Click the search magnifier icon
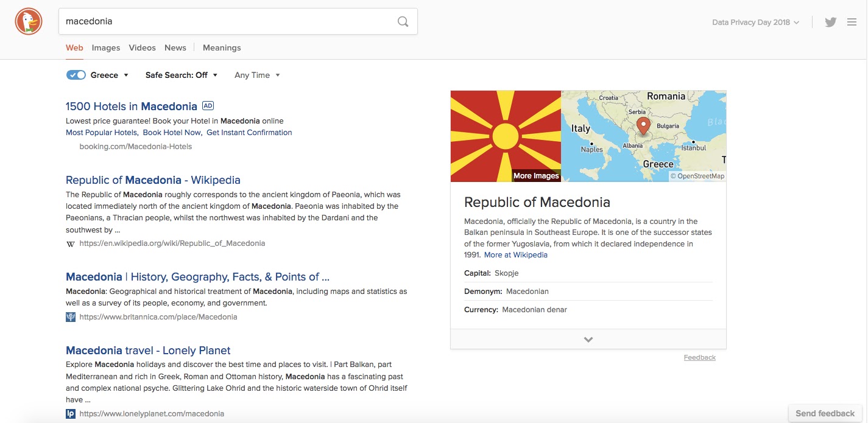Image resolution: width=868 pixels, height=423 pixels. tap(403, 21)
